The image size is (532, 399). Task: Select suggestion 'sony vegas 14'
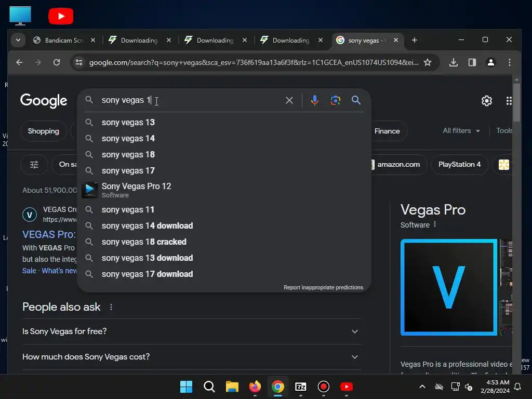[x=224, y=138]
